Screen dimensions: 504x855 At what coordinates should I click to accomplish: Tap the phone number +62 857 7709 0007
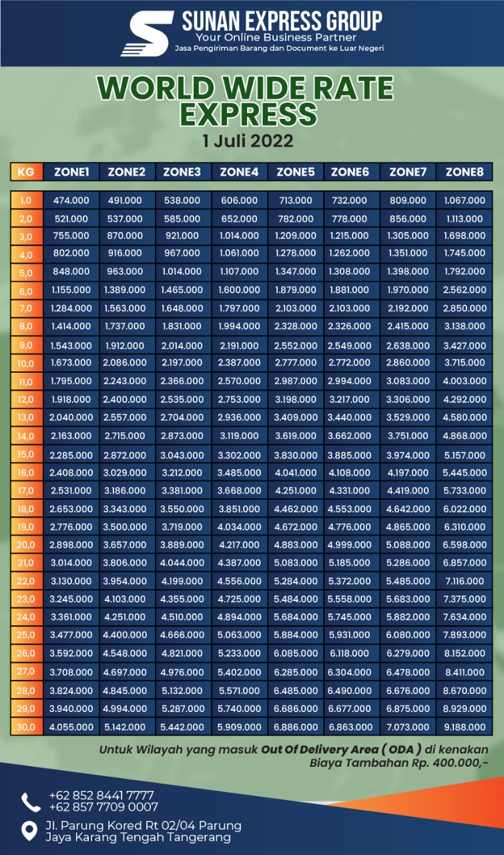click(x=103, y=807)
